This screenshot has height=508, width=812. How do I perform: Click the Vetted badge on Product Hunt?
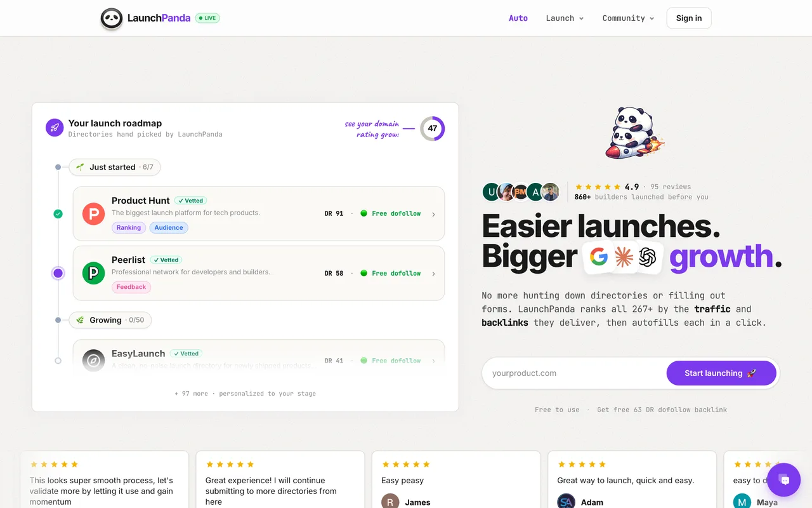pos(190,201)
